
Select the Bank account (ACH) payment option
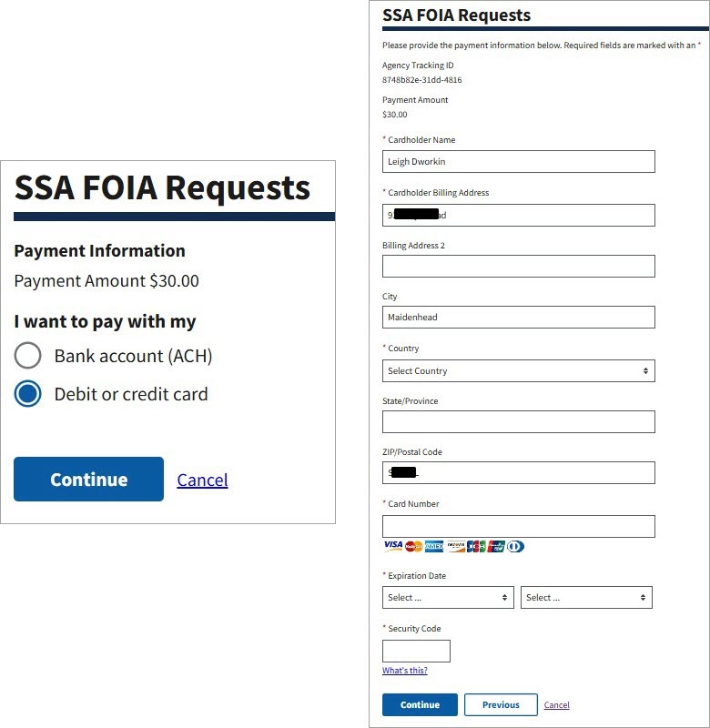click(x=28, y=356)
